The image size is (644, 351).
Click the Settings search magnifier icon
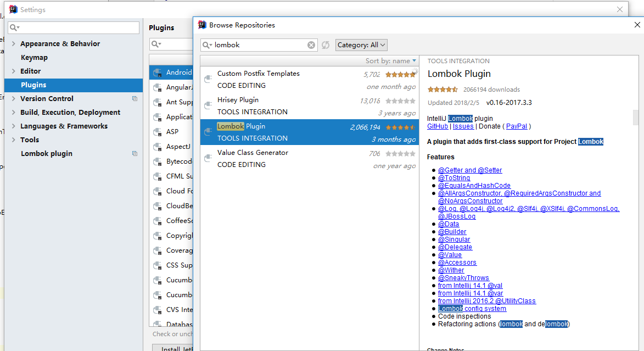pos(14,27)
